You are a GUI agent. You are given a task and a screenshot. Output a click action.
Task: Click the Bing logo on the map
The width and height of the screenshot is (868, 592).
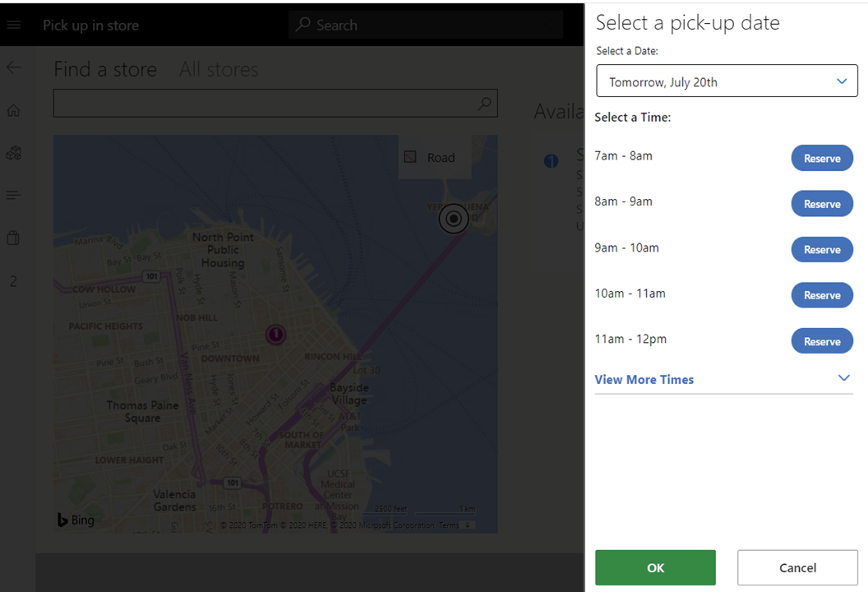76,520
